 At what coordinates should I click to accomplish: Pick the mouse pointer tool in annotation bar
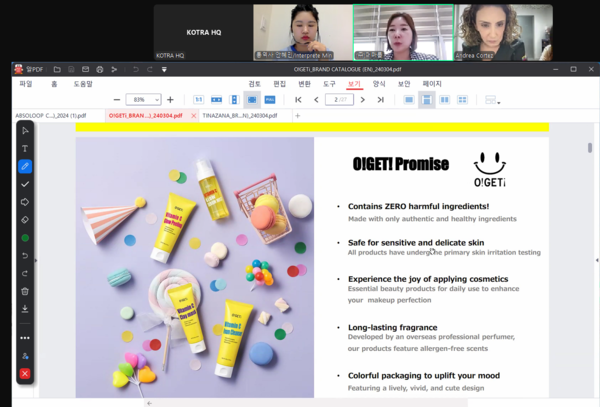(x=25, y=131)
